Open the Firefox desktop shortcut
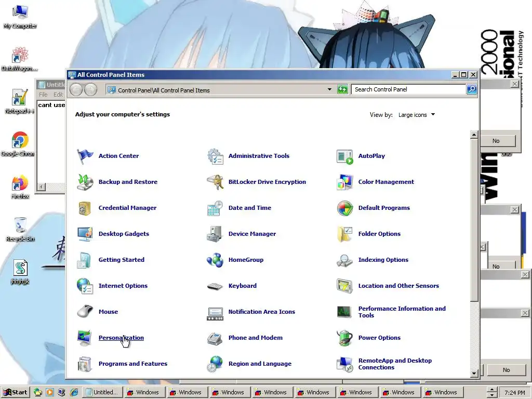Viewport: 532px width, 399px height. coord(20,187)
